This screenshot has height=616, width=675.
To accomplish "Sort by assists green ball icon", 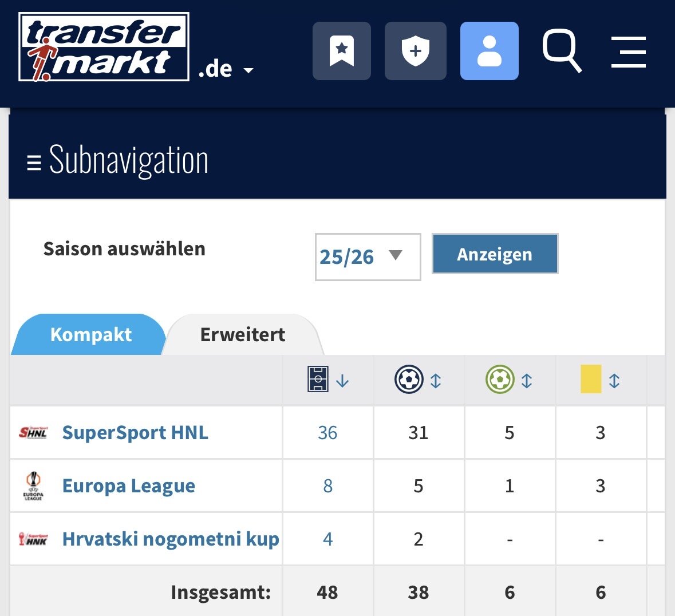I will click(510, 379).
